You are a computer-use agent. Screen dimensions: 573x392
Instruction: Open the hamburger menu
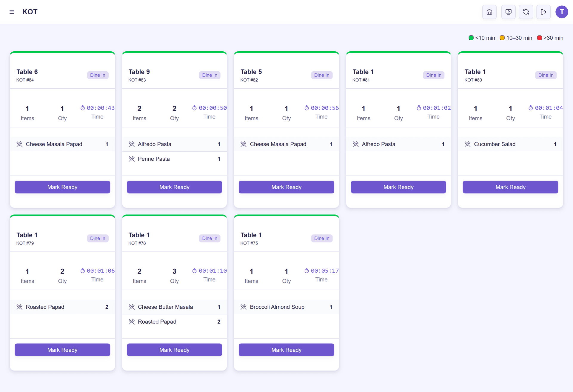coord(12,12)
